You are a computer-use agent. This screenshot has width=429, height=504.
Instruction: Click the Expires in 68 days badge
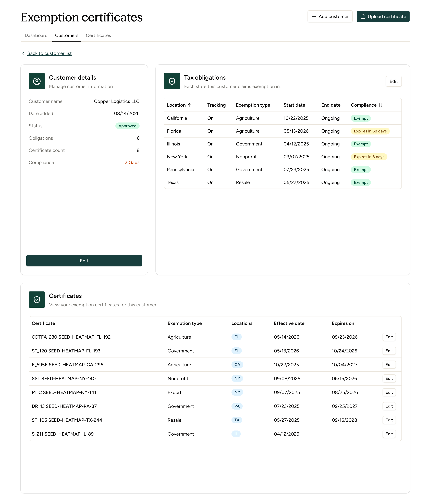pyautogui.click(x=370, y=131)
